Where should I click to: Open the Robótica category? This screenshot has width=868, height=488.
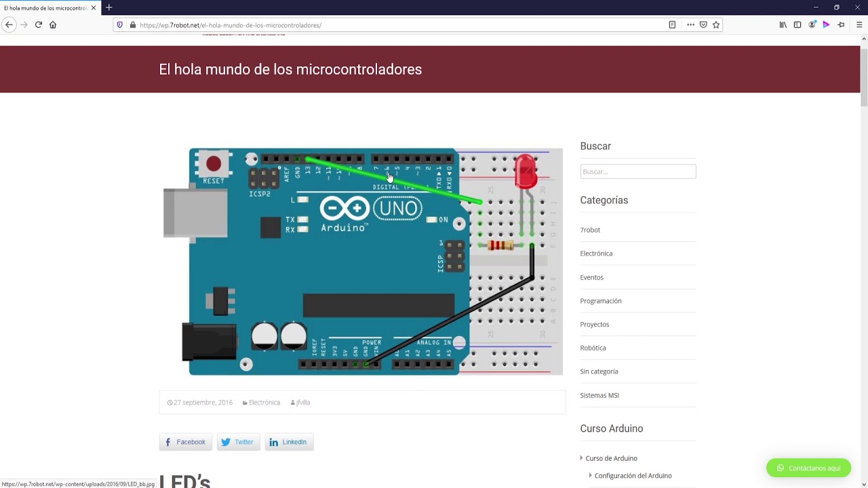pos(593,348)
